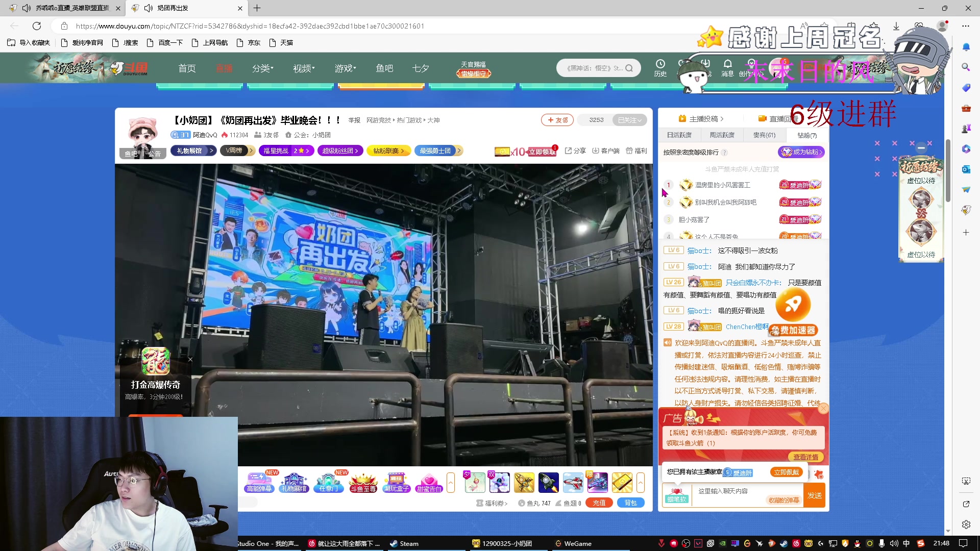Refresh the browser page
Image resolution: width=980 pixels, height=551 pixels.
point(37,26)
